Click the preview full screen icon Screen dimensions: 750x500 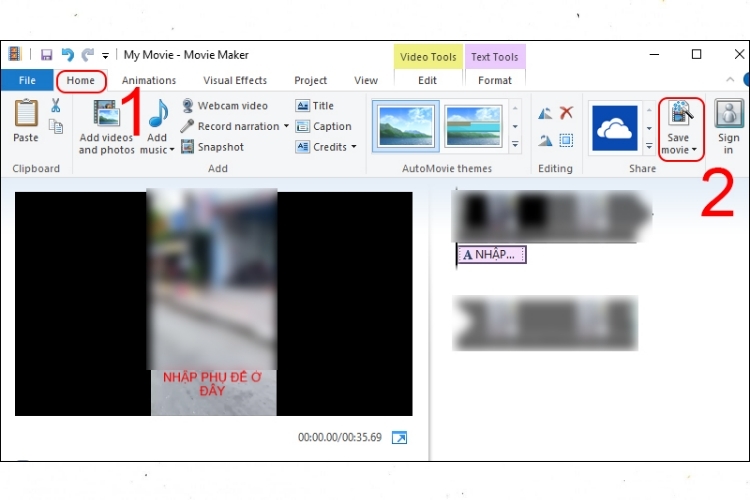399,437
